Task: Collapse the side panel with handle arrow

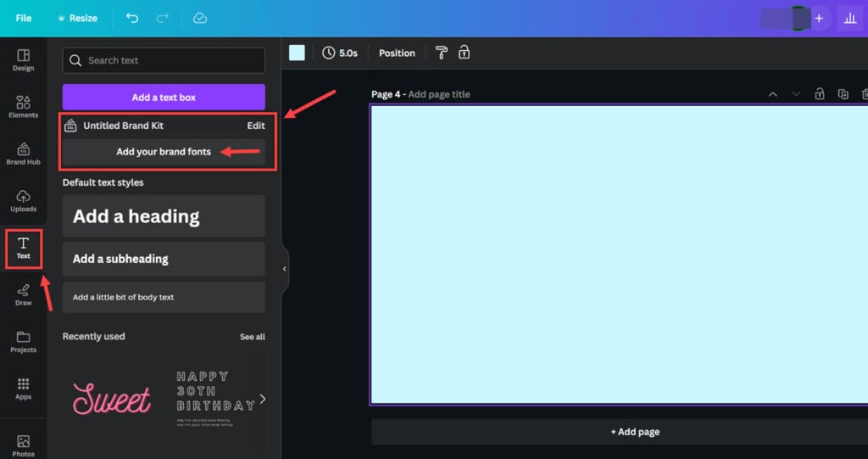Action: click(285, 269)
